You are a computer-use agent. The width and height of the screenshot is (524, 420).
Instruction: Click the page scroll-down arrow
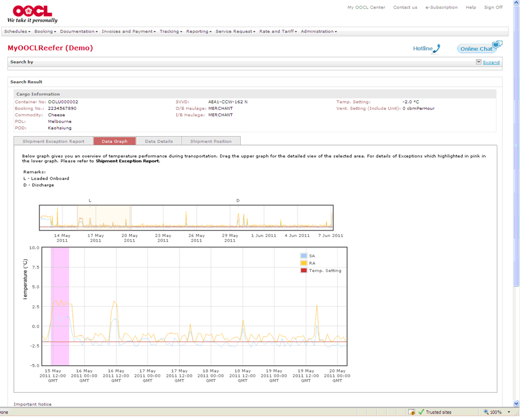tap(516, 403)
